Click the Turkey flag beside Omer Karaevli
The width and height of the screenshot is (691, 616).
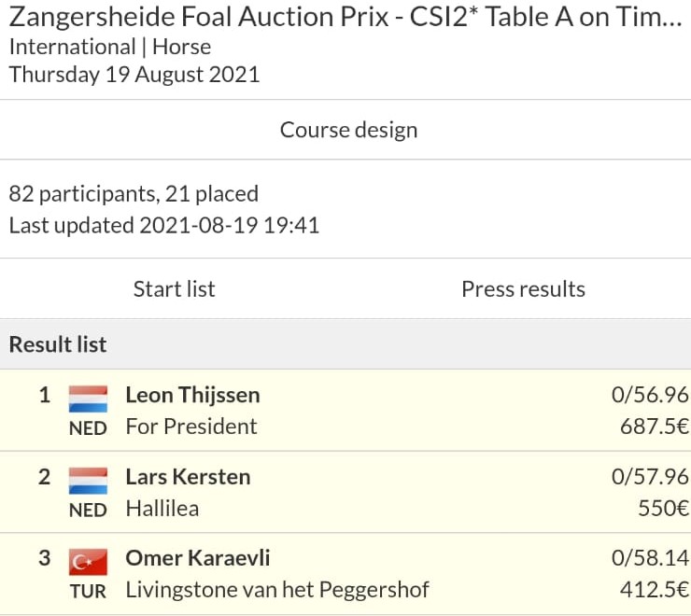[88, 562]
